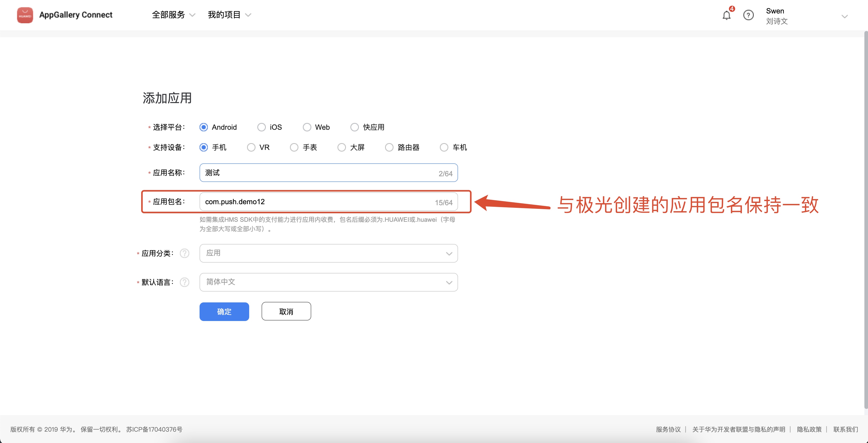The image size is (868, 443).
Task: Open 关于华为开发者联盟与隐私的声明 link
Action: (738, 430)
